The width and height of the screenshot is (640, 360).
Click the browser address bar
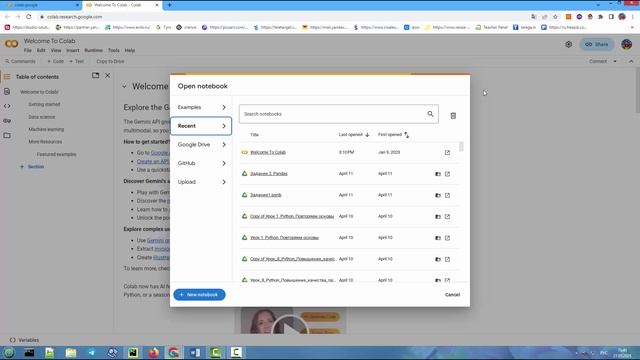[x=282, y=17]
